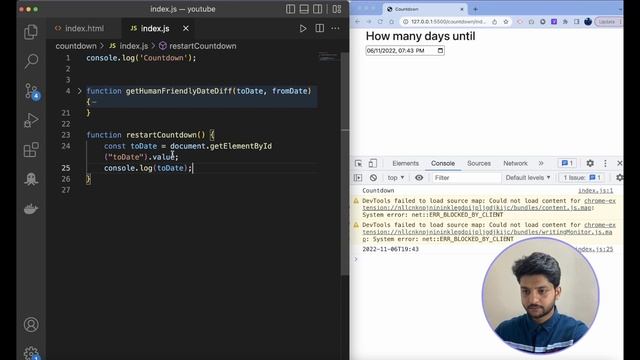Screen dimensions: 640x360
Task: Open Source Control view with badge
Action: click(x=32, y=91)
